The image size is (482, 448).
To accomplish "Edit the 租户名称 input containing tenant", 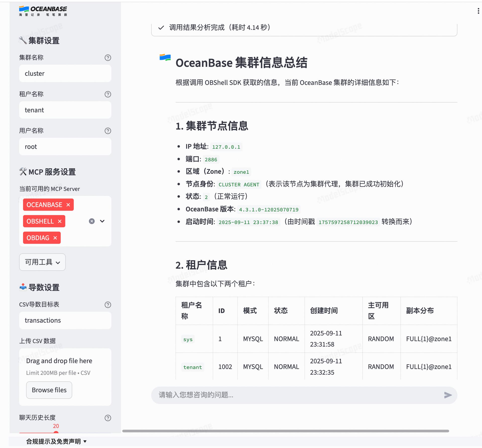I will [65, 110].
